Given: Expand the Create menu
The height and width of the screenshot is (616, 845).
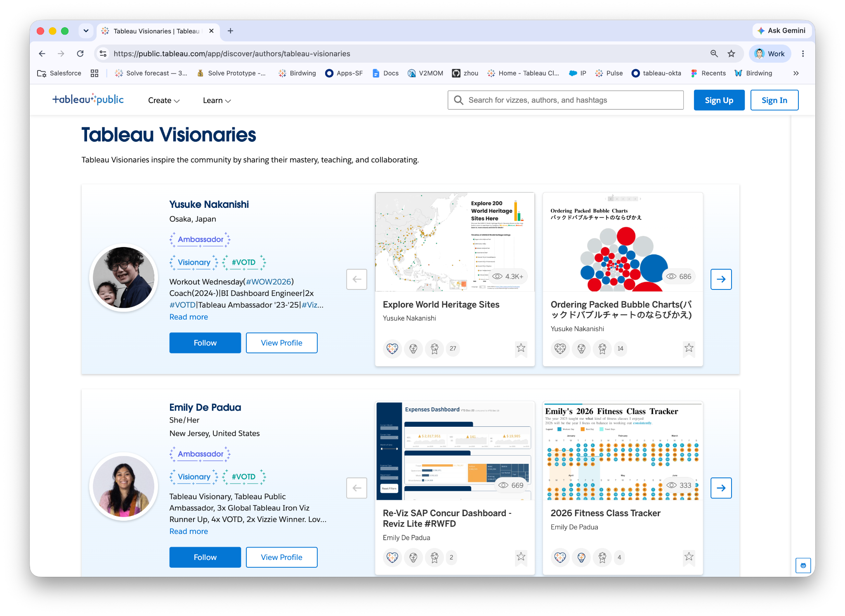Looking at the screenshot, I should pyautogui.click(x=164, y=100).
